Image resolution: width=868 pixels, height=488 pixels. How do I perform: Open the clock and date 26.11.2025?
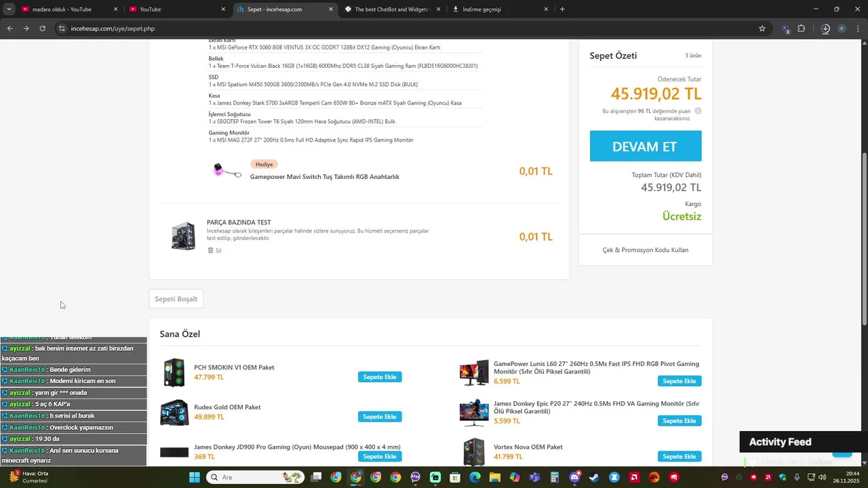848,477
